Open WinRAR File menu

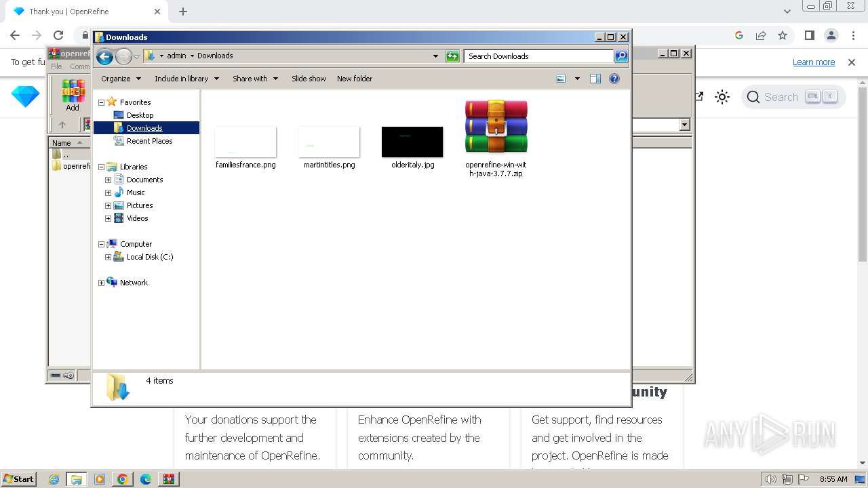56,66
